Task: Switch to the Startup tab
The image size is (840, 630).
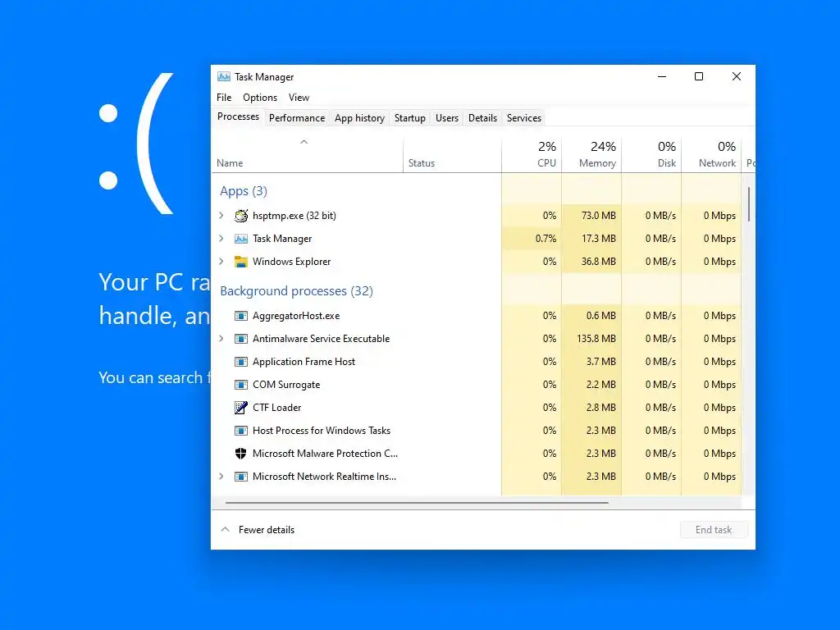Action: [410, 118]
